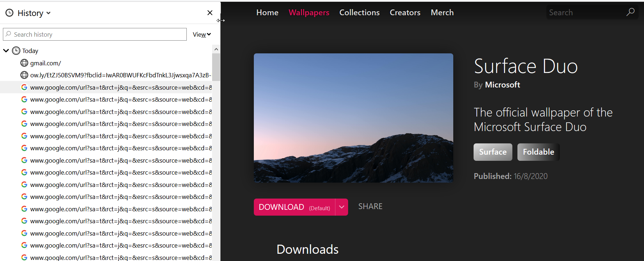Click the SHARE button
Viewport: 644px width, 261px height.
370,207
